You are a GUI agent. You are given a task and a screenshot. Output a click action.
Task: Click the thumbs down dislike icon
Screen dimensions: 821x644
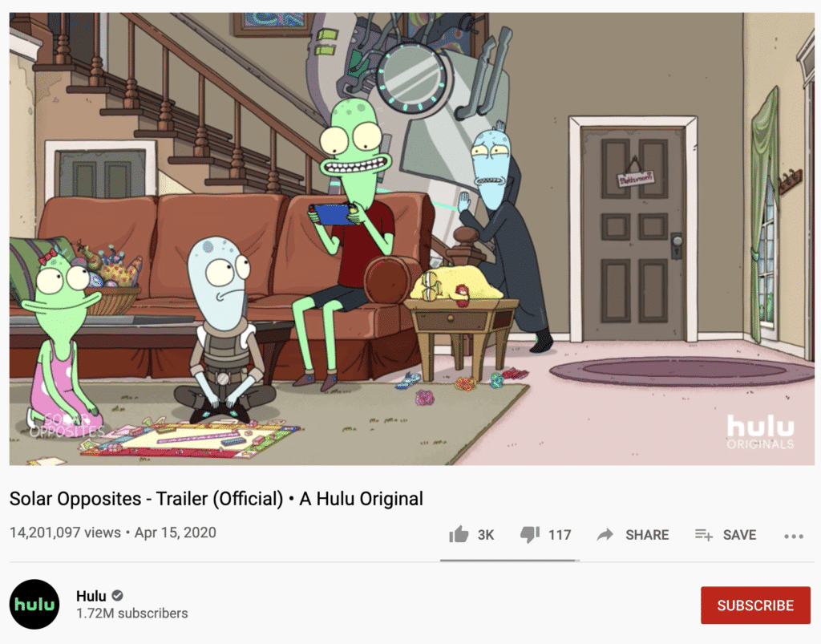click(x=529, y=535)
